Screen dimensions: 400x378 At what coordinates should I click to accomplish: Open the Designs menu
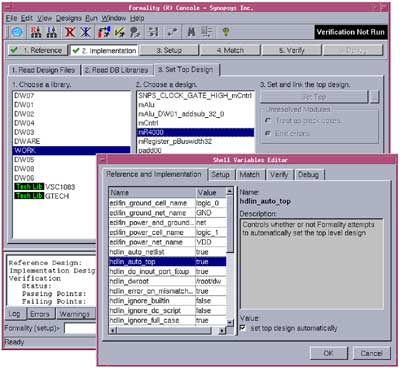(x=69, y=18)
